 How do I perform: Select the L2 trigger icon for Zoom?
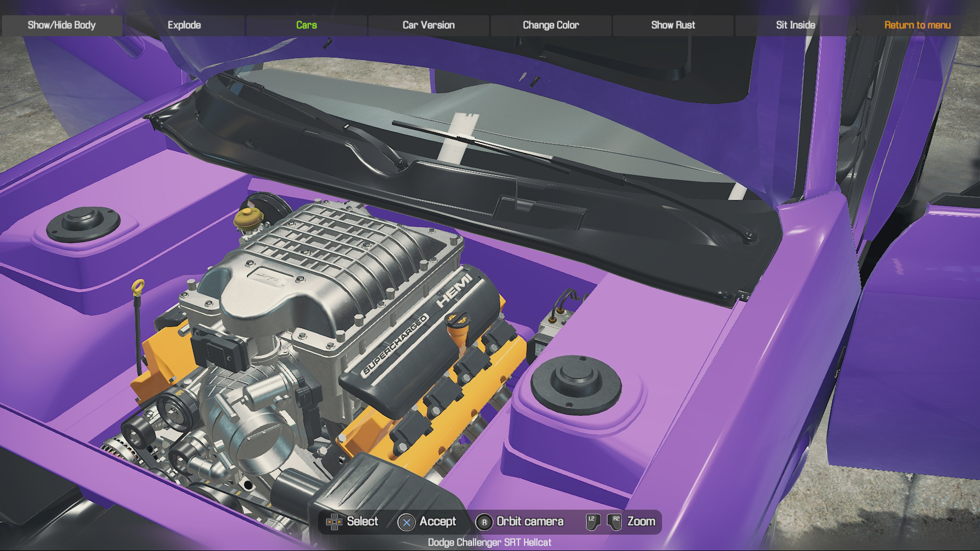[592, 521]
